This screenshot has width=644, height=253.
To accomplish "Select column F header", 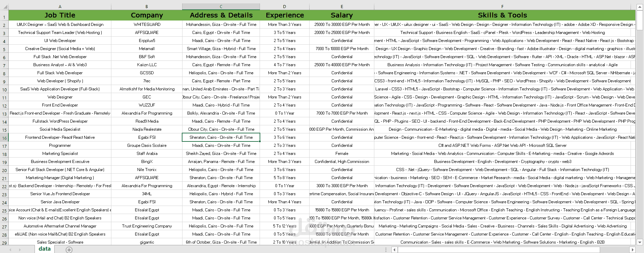I will point(502,7).
